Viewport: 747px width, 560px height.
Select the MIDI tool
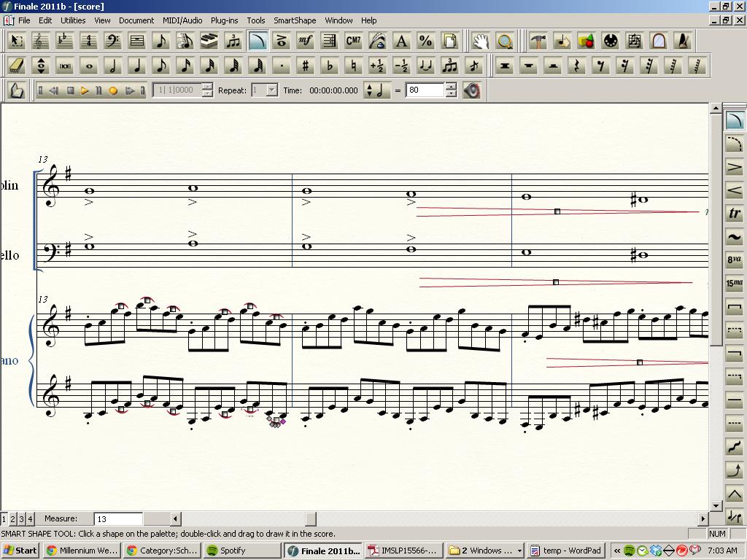click(x=611, y=41)
